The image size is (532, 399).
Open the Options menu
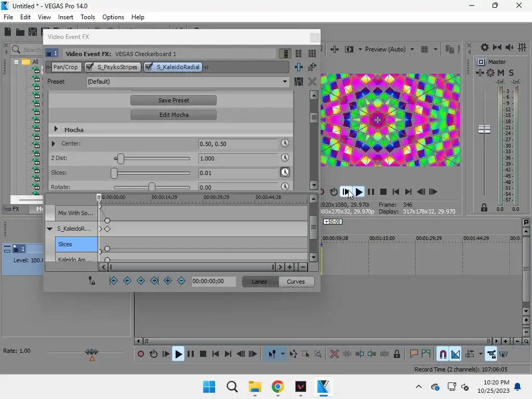coord(113,17)
